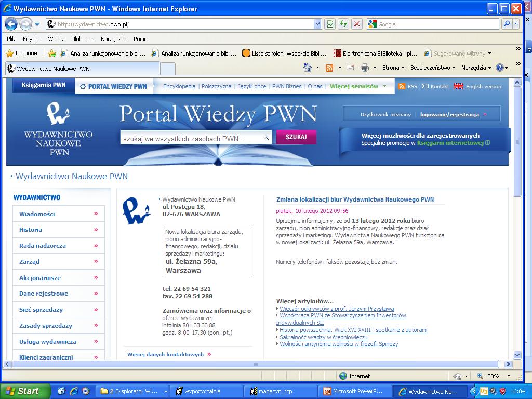Open the recent pages dropdown next to Forward
The width and height of the screenshot is (532, 399).
[x=37, y=24]
